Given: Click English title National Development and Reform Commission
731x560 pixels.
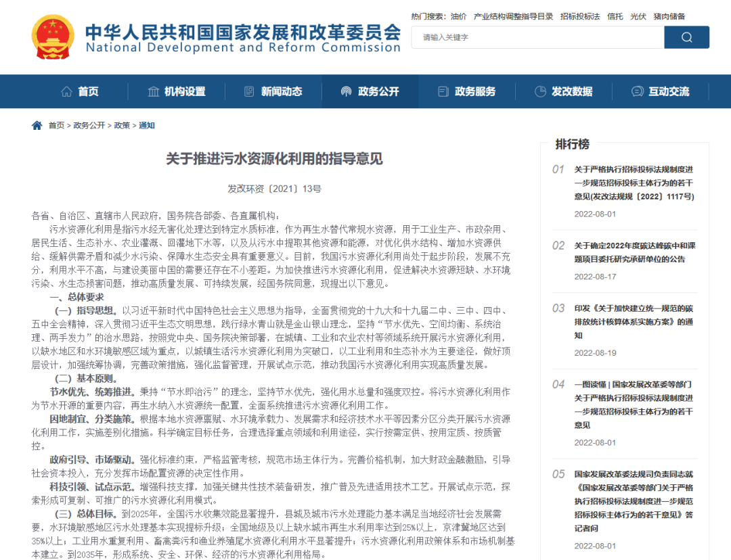Looking at the screenshot, I should (x=243, y=47).
